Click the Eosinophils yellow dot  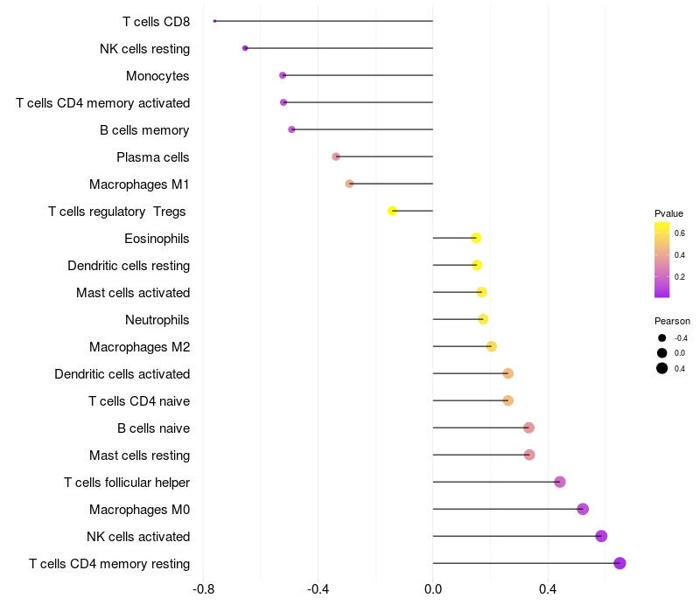point(476,238)
